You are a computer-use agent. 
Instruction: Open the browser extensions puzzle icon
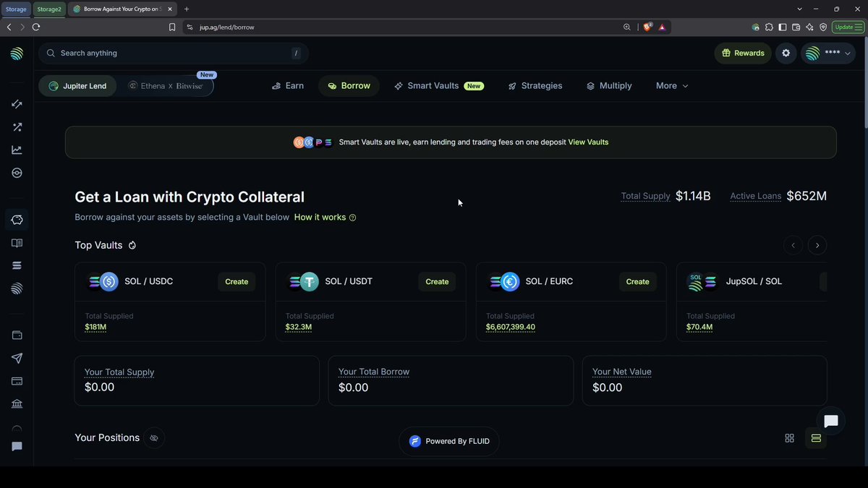(769, 27)
